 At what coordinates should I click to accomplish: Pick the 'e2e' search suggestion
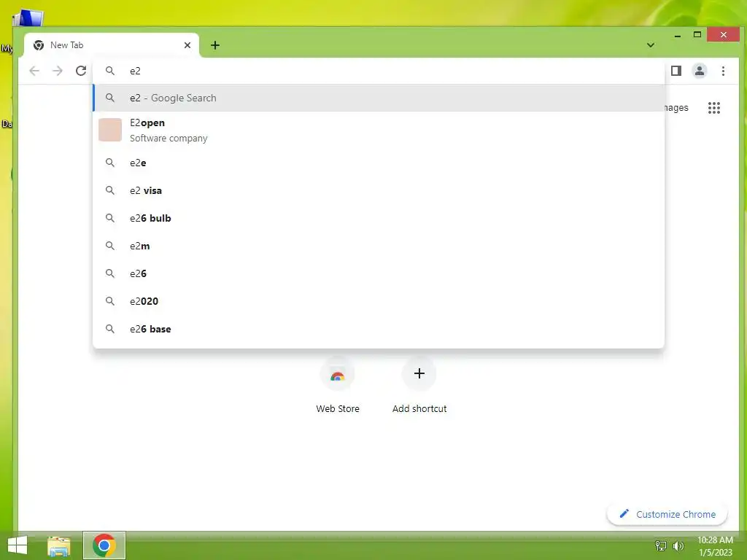379,163
